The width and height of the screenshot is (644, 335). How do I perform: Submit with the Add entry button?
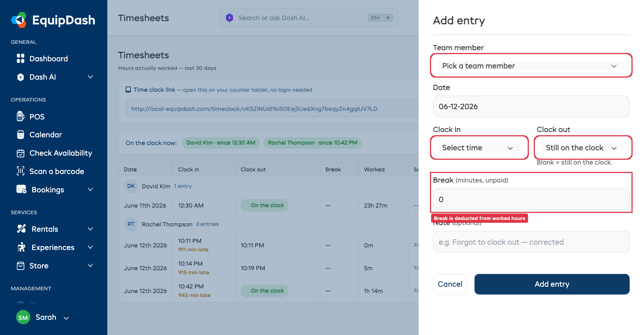pyautogui.click(x=552, y=284)
